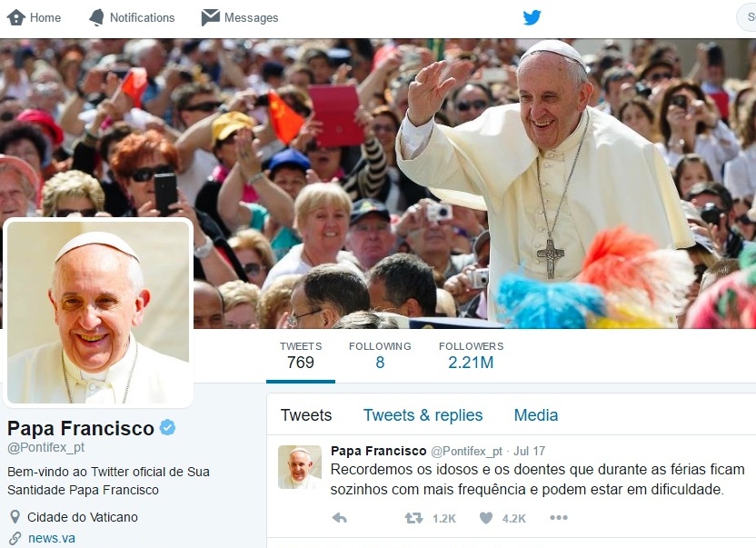Click the location pin icon
The width and height of the screenshot is (756, 548).
click(x=15, y=516)
